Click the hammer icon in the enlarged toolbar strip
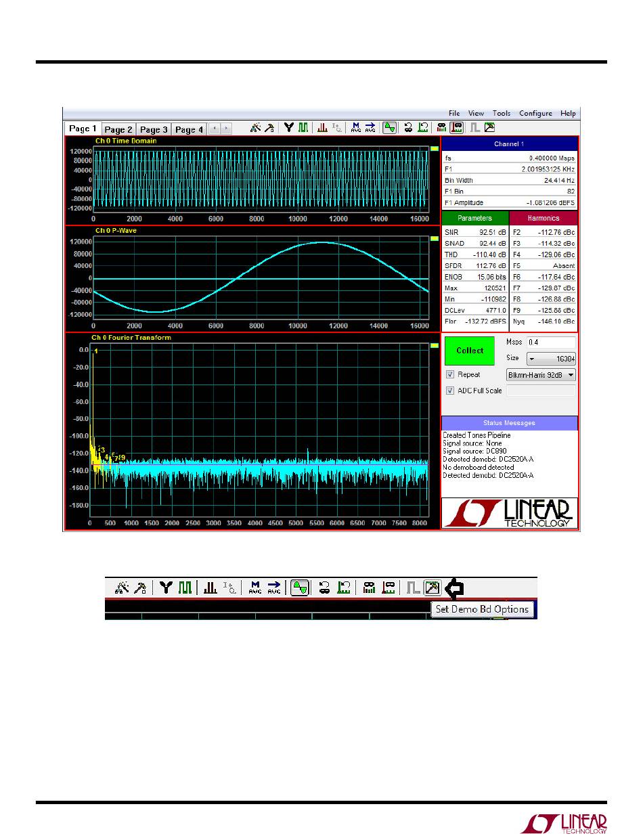The width and height of the screenshot is (643, 840). [x=140, y=588]
